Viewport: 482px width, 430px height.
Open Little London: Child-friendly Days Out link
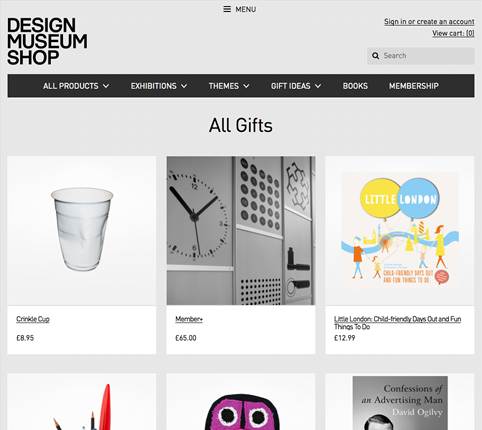tap(397, 323)
